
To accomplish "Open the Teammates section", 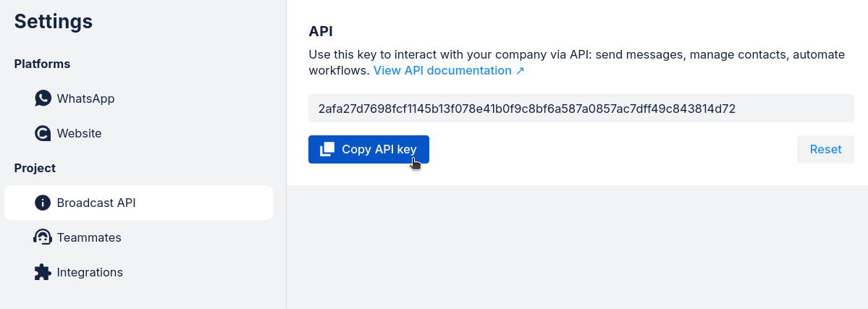I will click(89, 237).
